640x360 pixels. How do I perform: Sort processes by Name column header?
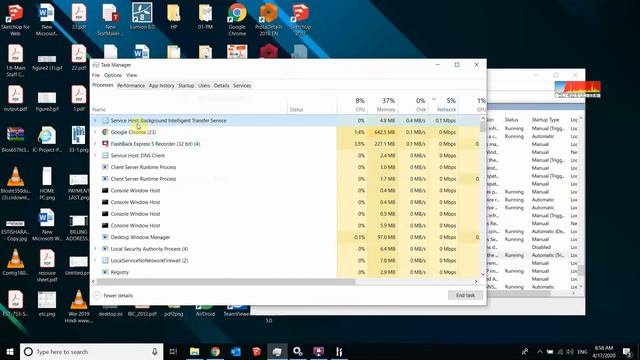[189, 105]
